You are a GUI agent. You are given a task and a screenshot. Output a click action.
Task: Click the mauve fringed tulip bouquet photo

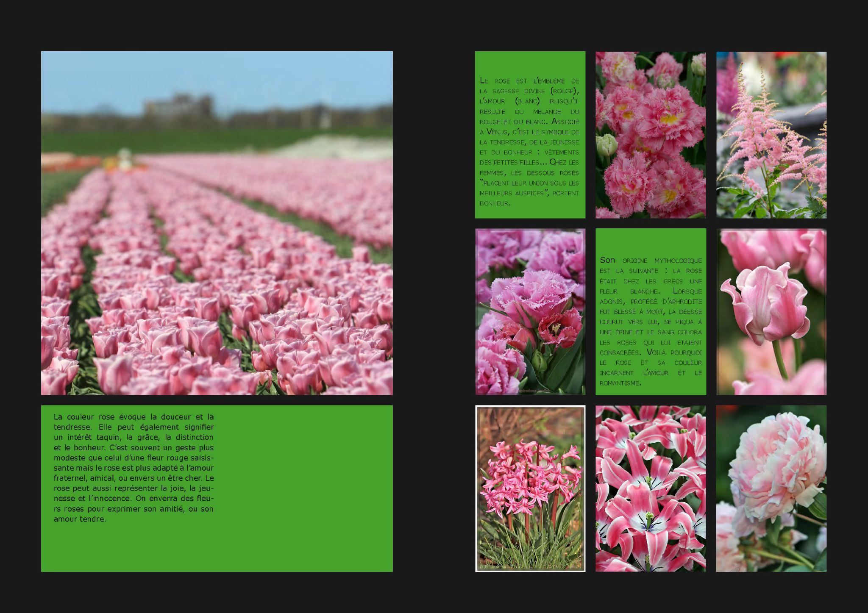(x=530, y=312)
